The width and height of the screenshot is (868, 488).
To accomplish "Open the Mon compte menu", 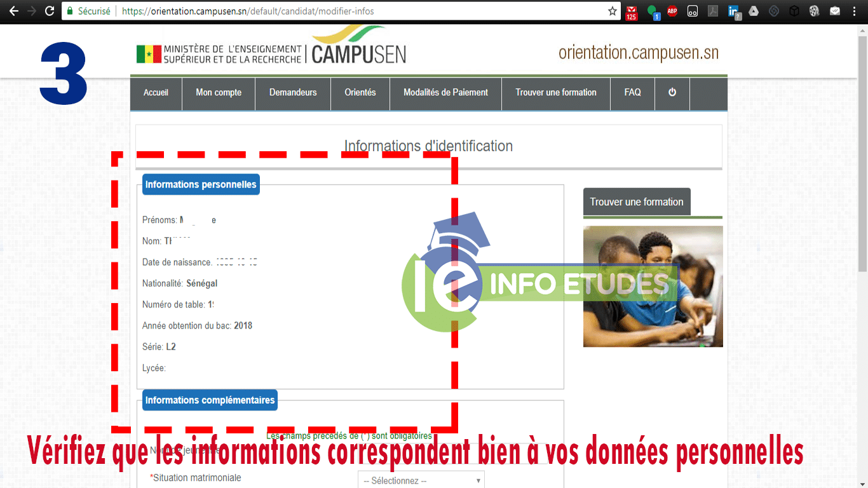I will pyautogui.click(x=219, y=92).
